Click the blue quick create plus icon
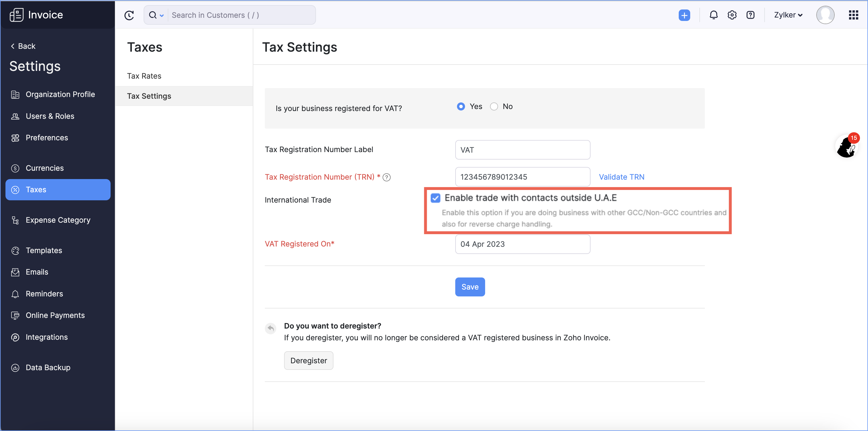Image resolution: width=868 pixels, height=431 pixels. click(684, 15)
